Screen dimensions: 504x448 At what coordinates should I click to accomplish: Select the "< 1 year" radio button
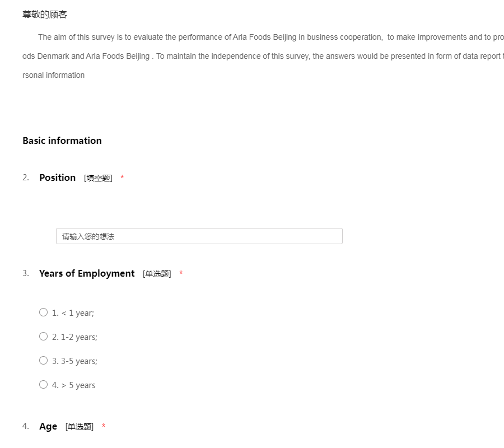[x=44, y=312]
